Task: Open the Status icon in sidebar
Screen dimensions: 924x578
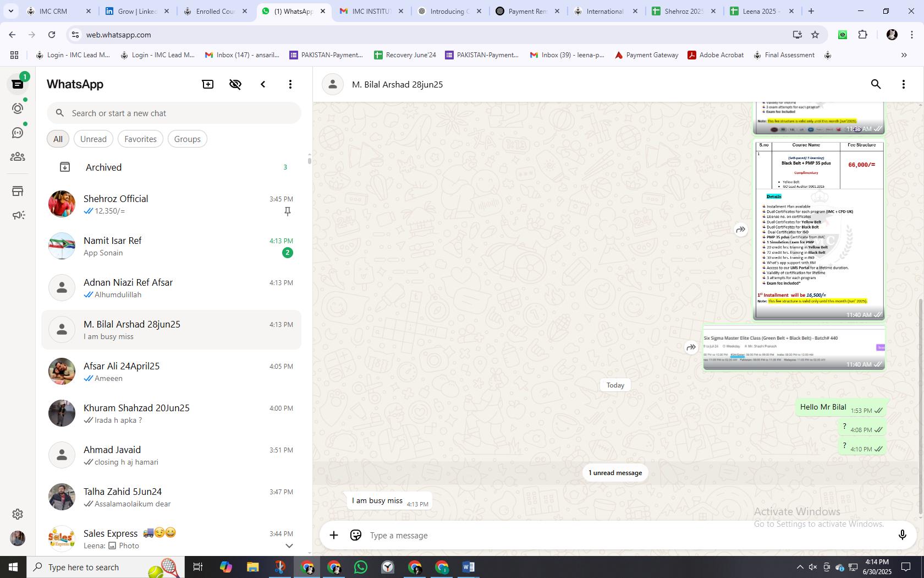Action: tap(18, 108)
